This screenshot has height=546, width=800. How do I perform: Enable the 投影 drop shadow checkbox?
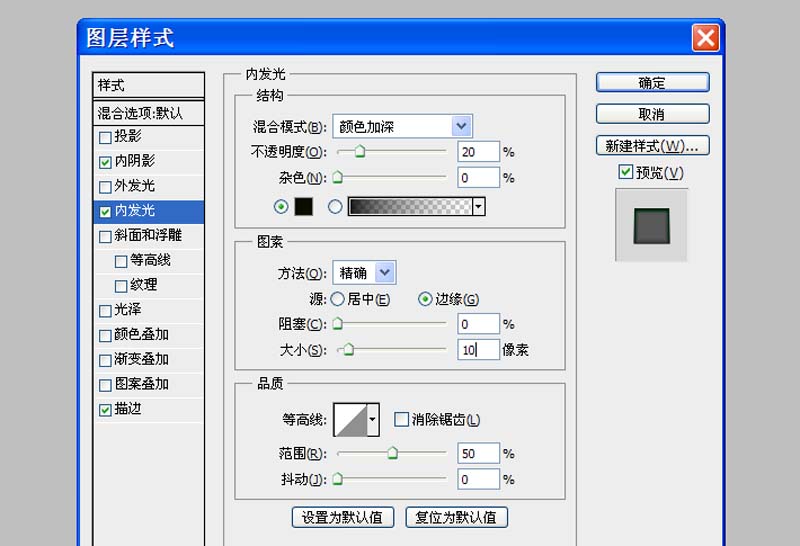(x=106, y=137)
